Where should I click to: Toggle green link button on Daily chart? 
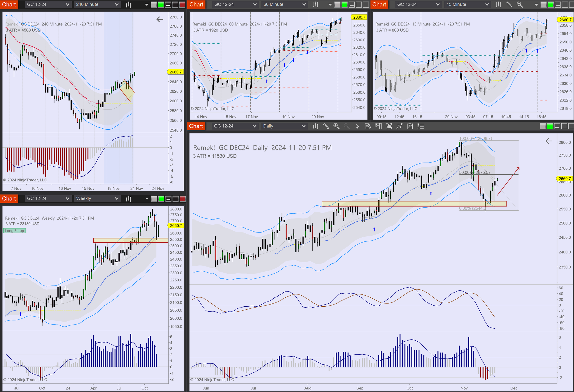coord(550,126)
